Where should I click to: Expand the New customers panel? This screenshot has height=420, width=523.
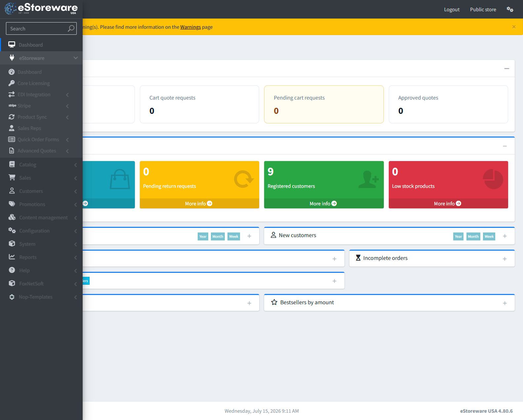(x=505, y=236)
